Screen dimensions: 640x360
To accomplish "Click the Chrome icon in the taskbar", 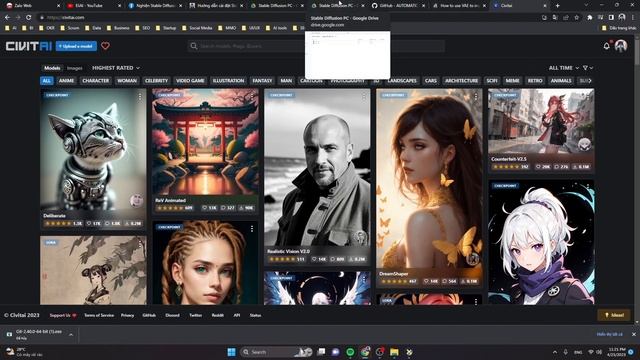I will click(365, 352).
